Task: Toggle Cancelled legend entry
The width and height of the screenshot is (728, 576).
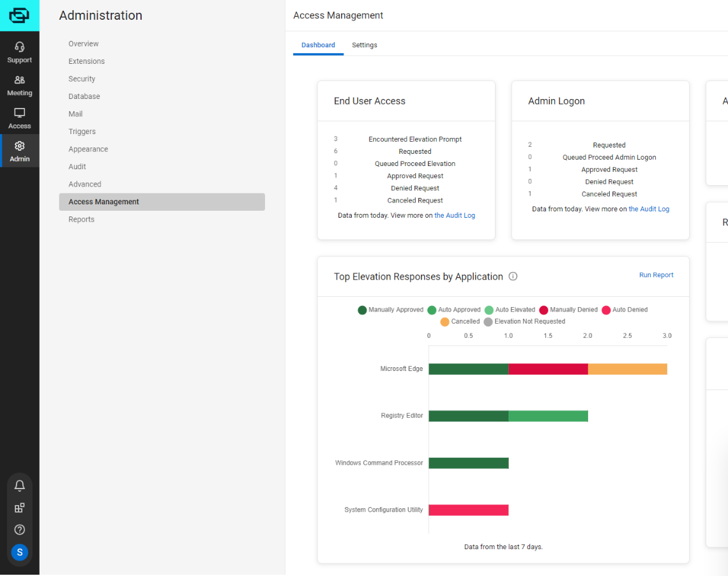Action: [x=460, y=322]
